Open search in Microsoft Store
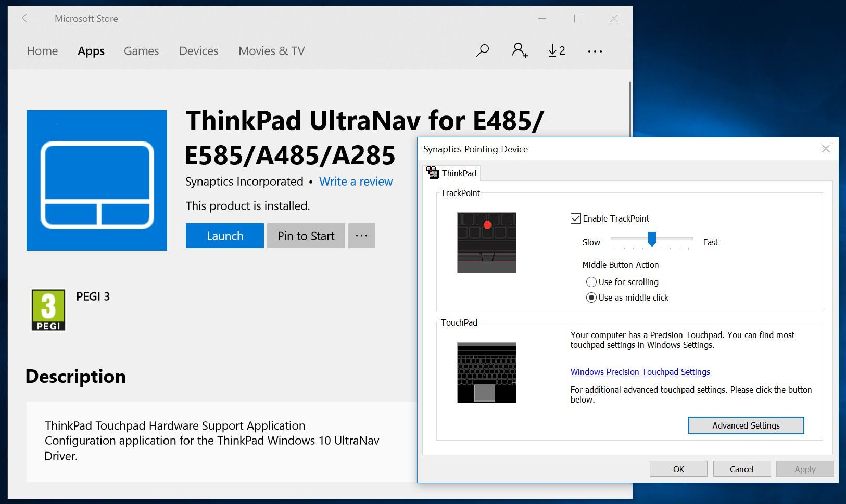This screenshot has width=846, height=504. (483, 50)
